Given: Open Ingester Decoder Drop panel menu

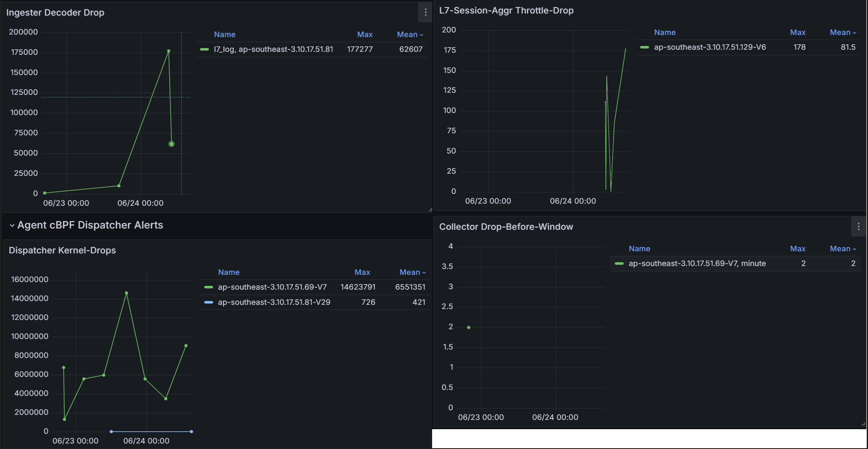Looking at the screenshot, I should (x=425, y=13).
